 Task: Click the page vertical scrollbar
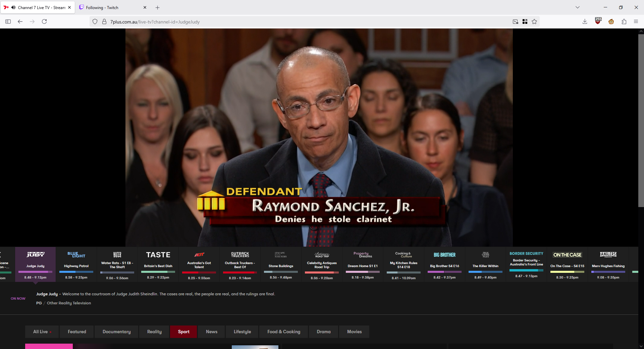pyautogui.click(x=641, y=121)
